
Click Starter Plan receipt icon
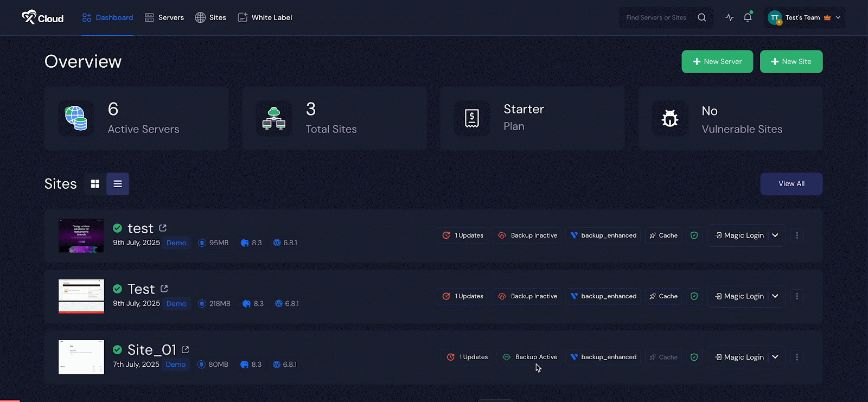pyautogui.click(x=472, y=118)
